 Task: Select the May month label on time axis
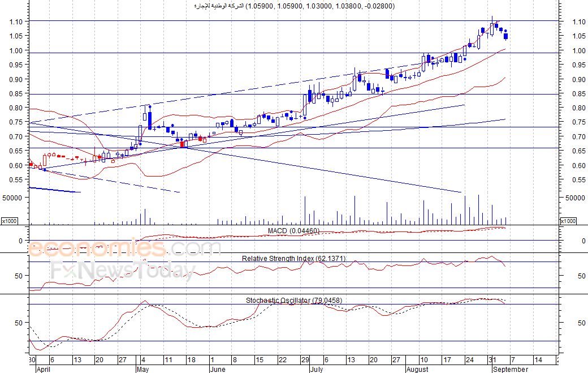coord(143,369)
